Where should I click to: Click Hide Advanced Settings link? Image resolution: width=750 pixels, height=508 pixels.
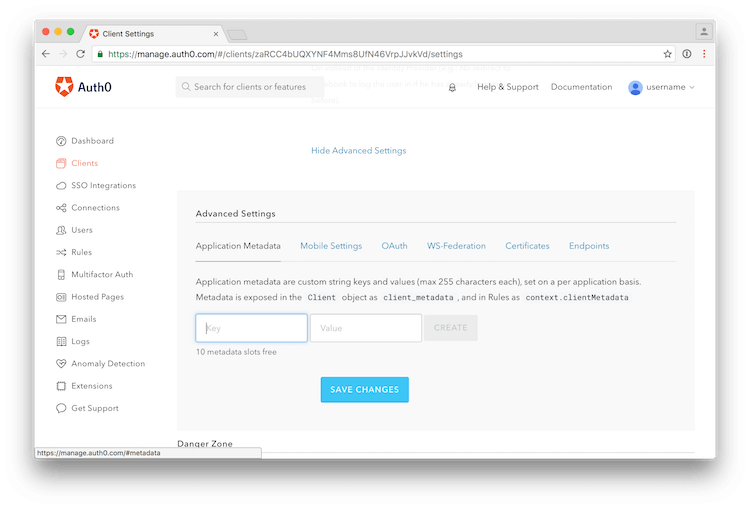358,151
